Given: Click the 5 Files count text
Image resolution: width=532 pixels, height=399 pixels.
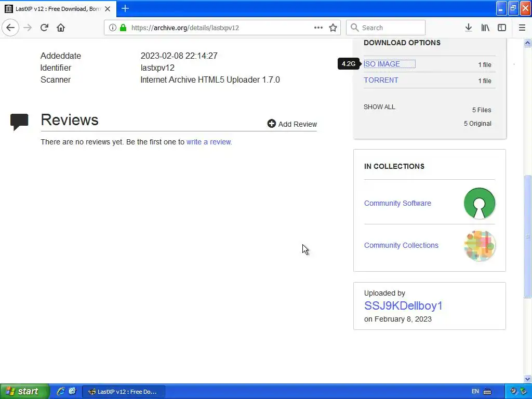Looking at the screenshot, I should coord(482,110).
